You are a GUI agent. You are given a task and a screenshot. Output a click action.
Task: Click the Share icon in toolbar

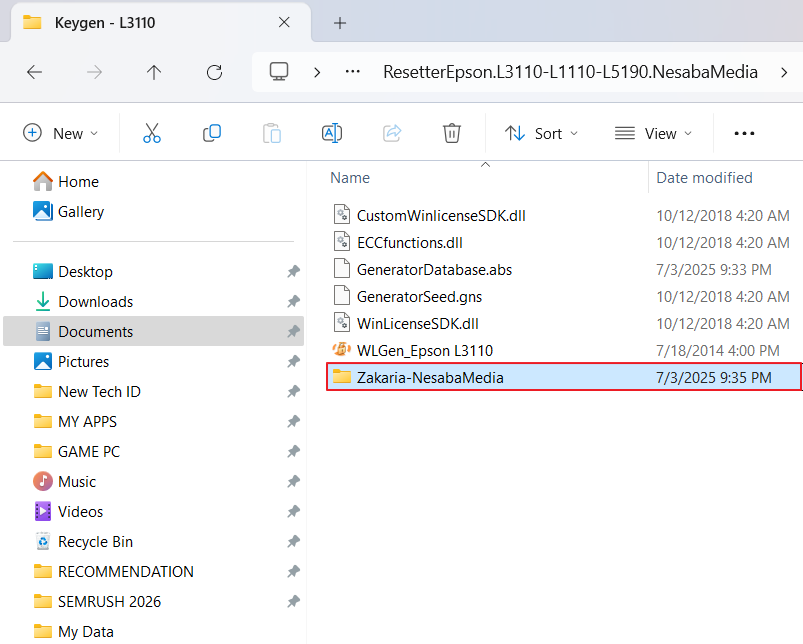click(x=392, y=133)
